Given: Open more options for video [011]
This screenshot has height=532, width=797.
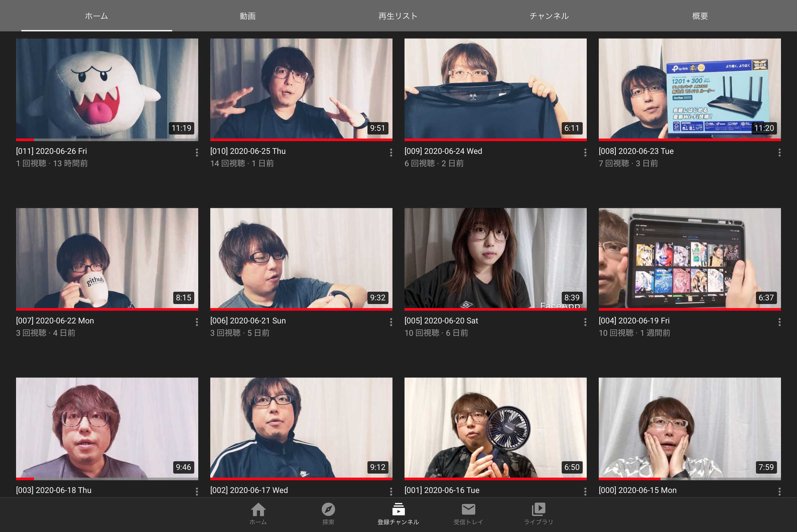Looking at the screenshot, I should (197, 153).
